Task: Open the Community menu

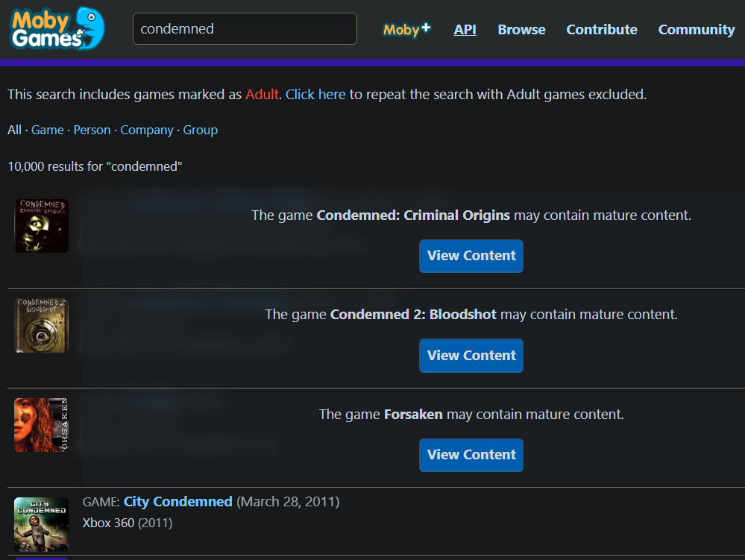Action: click(696, 29)
